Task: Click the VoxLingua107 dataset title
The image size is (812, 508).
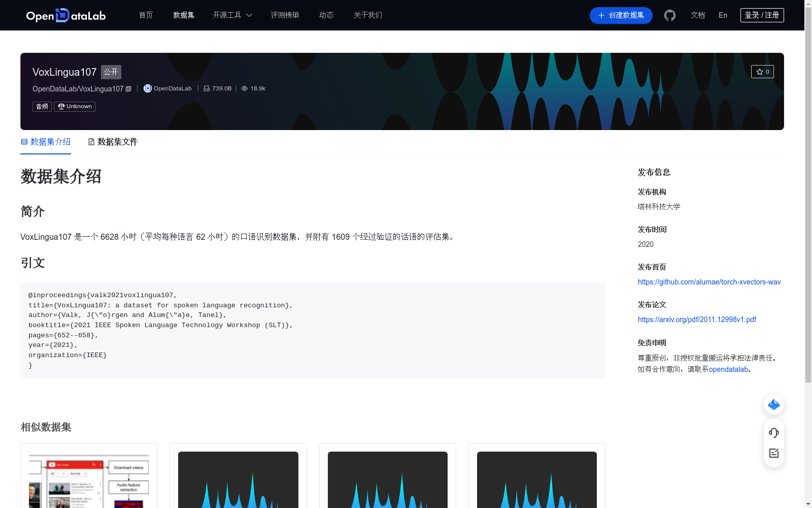Action: [64, 72]
